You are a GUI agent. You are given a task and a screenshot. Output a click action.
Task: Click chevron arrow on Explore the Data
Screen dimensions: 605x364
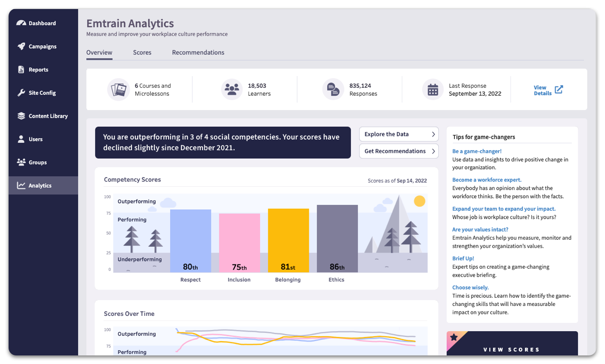(x=433, y=134)
